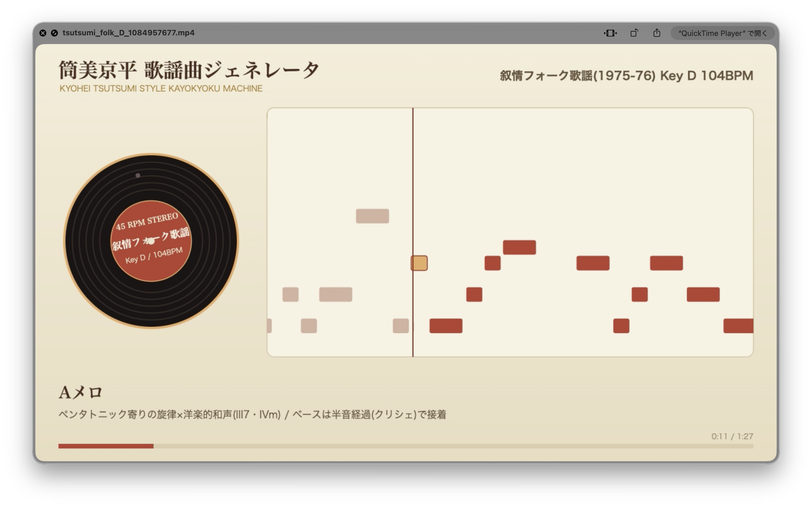Click the 筒美京平 歌謡曲ジェネレータ title
Screen dimensions: 812x507
(x=189, y=70)
